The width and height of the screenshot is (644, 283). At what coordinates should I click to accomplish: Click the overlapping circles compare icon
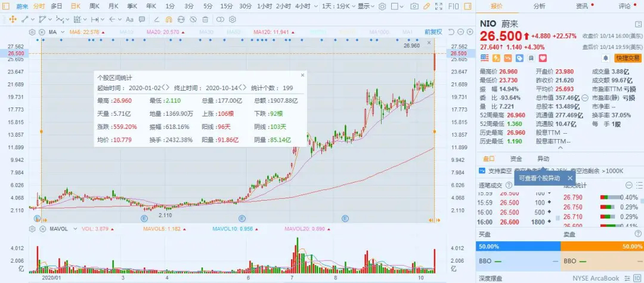[x=220, y=19]
